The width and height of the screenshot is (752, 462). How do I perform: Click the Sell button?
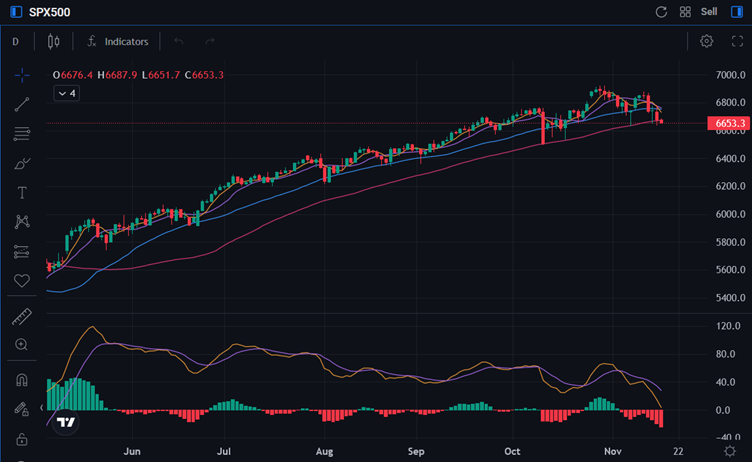(709, 12)
